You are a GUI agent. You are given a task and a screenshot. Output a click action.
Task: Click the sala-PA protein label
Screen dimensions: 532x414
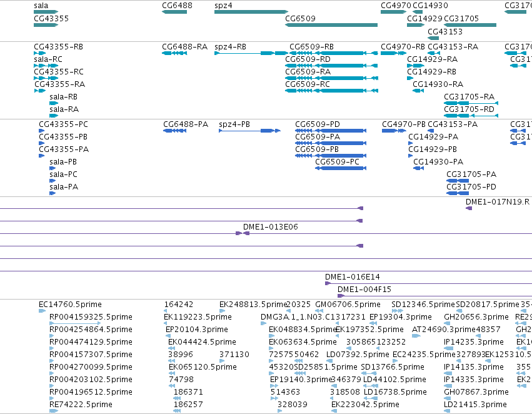coord(64,186)
